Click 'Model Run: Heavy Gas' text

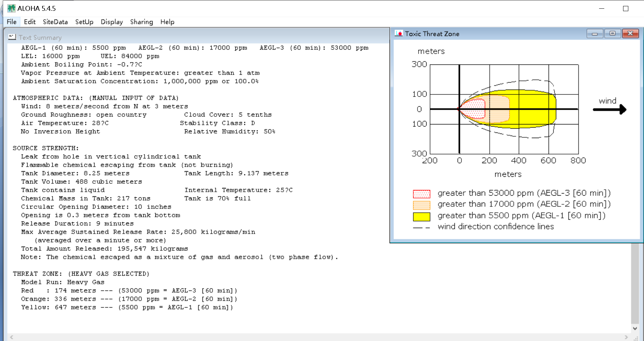tap(63, 282)
